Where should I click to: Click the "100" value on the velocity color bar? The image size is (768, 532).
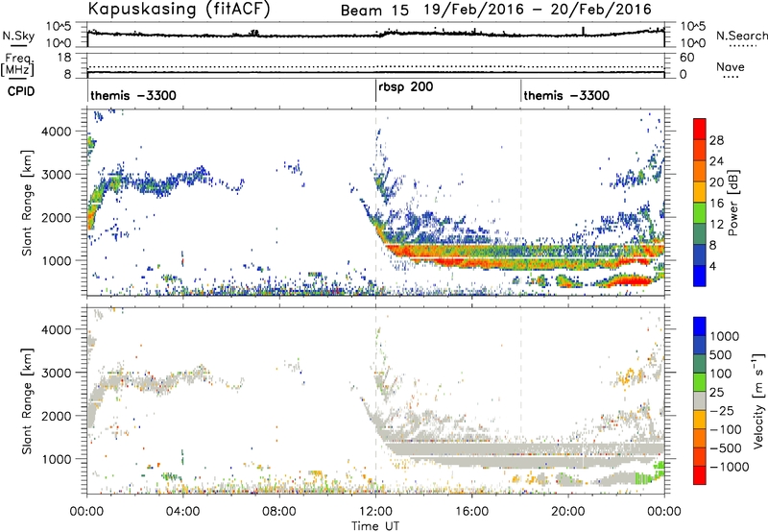[721, 374]
